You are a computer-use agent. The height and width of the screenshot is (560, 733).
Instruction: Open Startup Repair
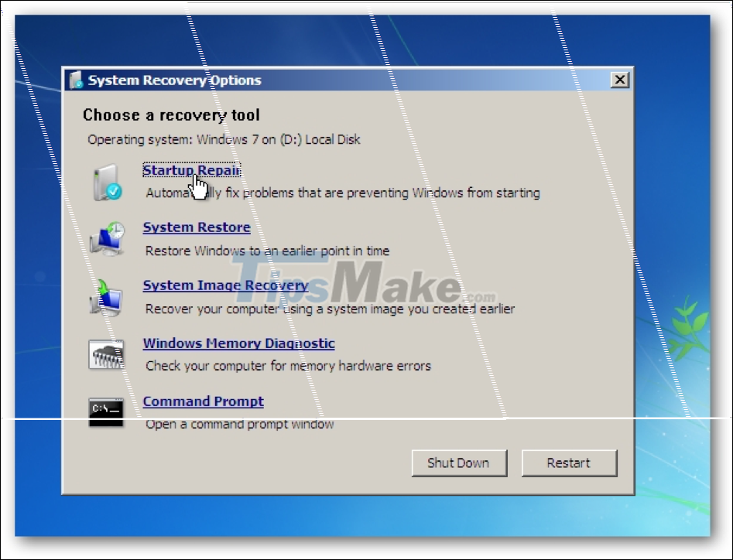pyautogui.click(x=190, y=169)
